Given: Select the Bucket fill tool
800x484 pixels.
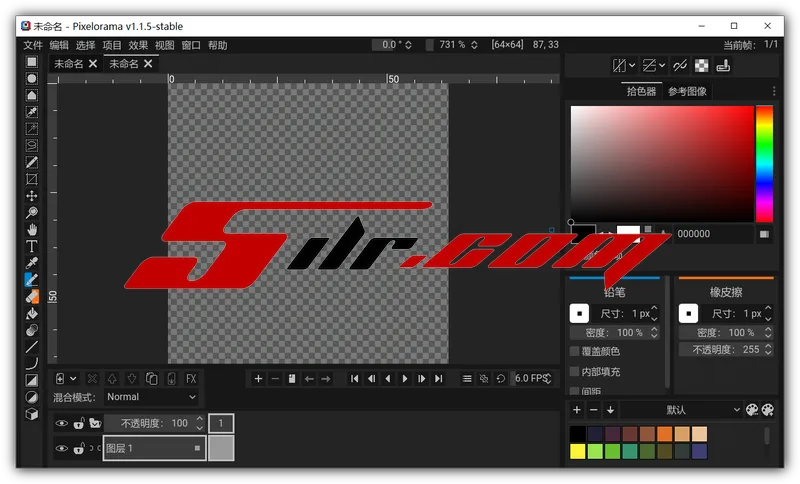Looking at the screenshot, I should pyautogui.click(x=32, y=313).
